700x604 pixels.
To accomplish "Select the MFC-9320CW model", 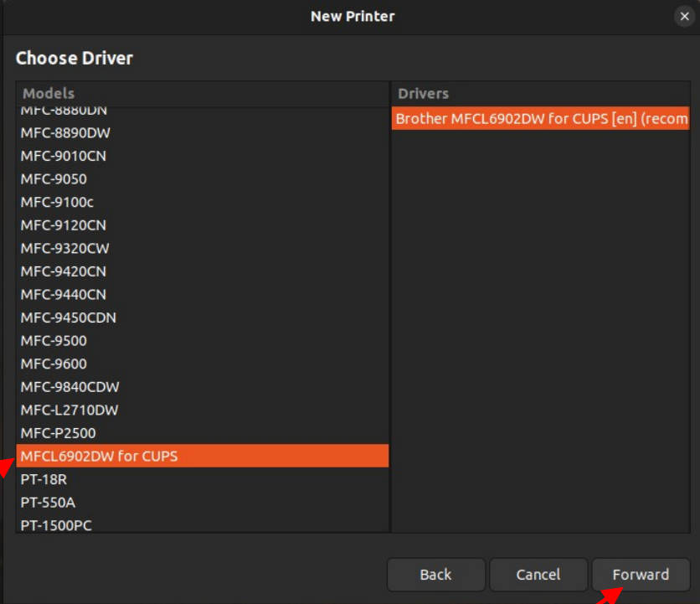I will point(65,248).
